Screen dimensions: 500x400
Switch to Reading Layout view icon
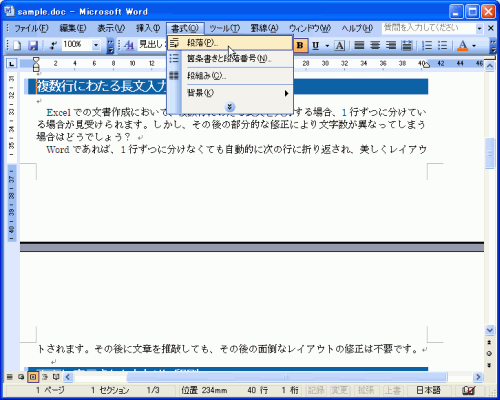pos(56,377)
